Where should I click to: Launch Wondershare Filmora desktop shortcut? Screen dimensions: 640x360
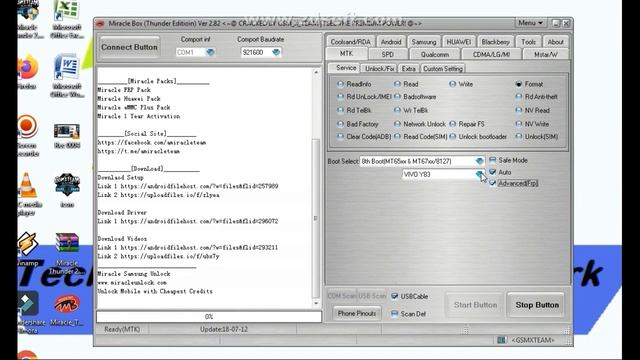pos(29,312)
